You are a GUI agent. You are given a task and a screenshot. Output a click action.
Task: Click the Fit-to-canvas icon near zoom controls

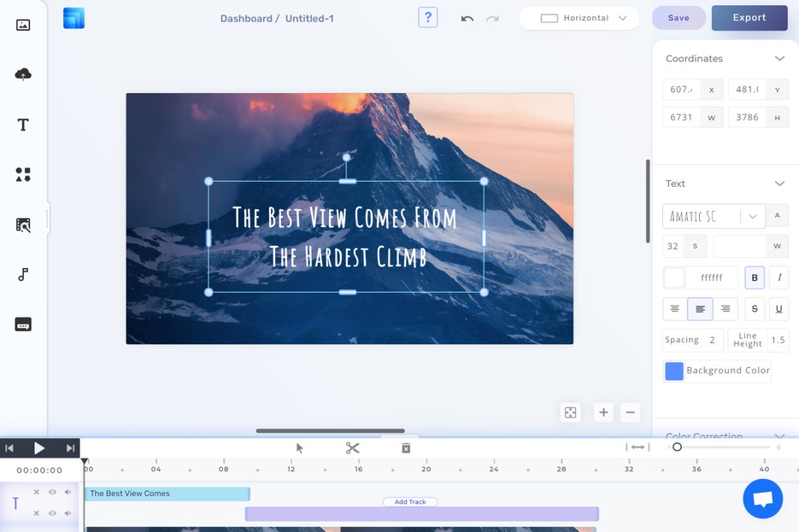[570, 412]
